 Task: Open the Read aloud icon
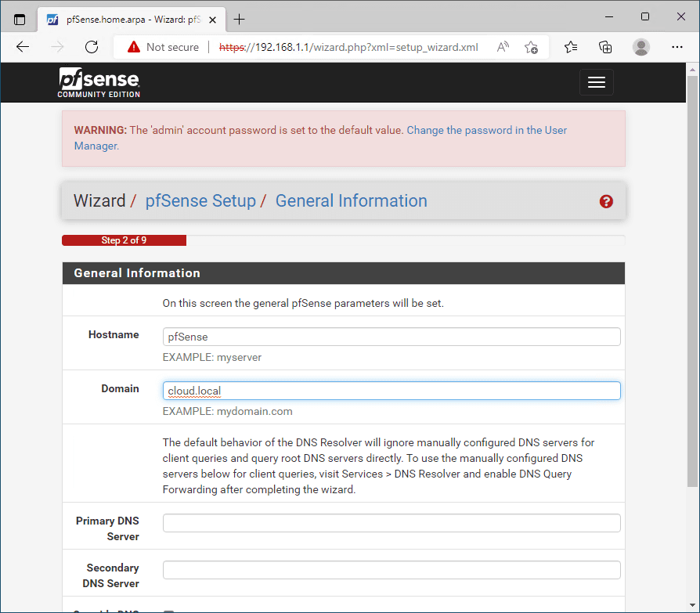pyautogui.click(x=503, y=47)
